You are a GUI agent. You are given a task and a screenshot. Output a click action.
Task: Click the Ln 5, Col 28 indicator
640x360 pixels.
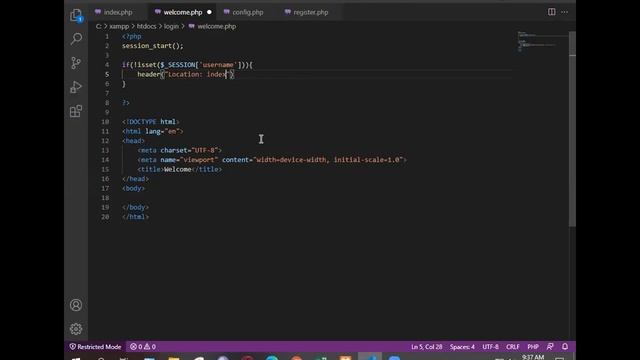(427, 347)
